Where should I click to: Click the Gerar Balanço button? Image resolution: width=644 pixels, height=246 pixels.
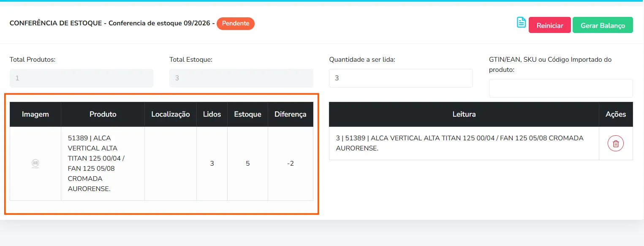click(603, 25)
